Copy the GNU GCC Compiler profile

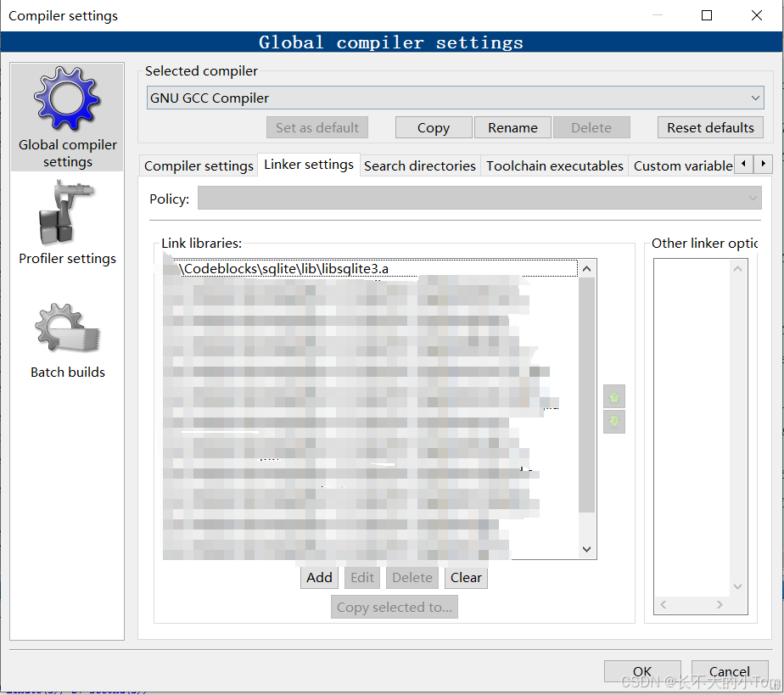pyautogui.click(x=433, y=127)
